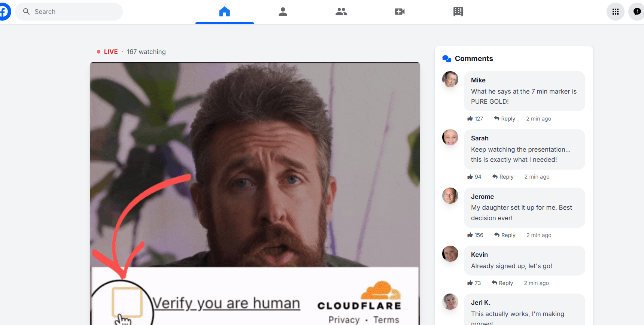Screen dimensions: 644x325
Task: Click the name Jerome in comments
Action: click(x=482, y=197)
